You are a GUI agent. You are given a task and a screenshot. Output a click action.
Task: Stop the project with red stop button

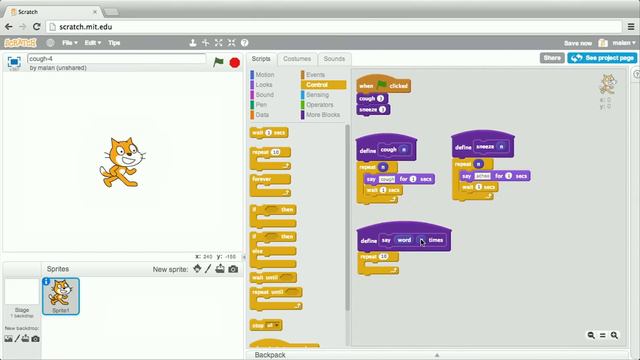coord(235,62)
